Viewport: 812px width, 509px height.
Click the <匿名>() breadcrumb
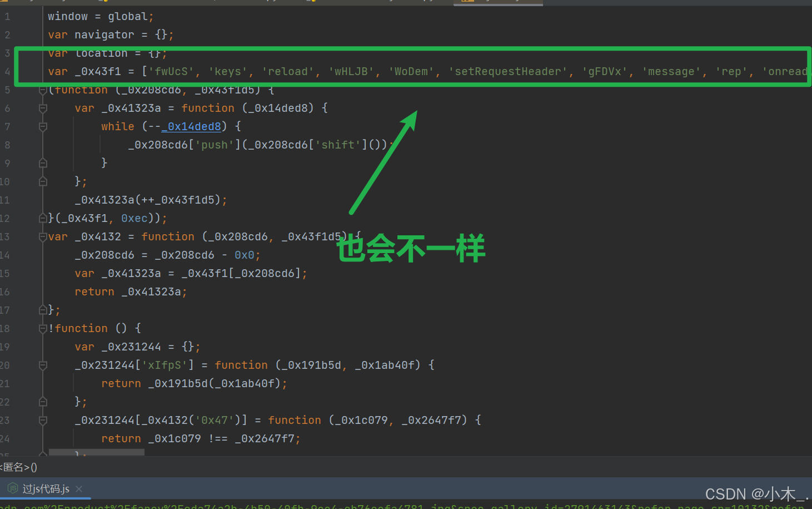pos(19,467)
